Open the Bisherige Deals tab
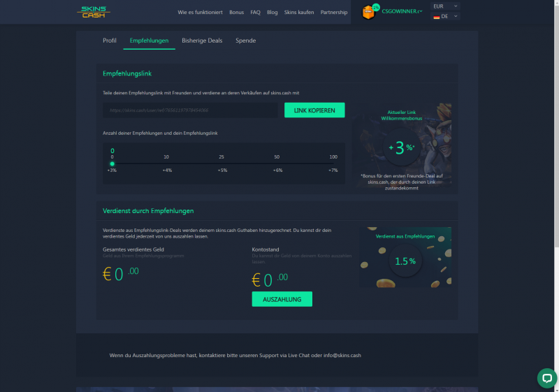Screen dimensions: 559x392 coord(202,41)
